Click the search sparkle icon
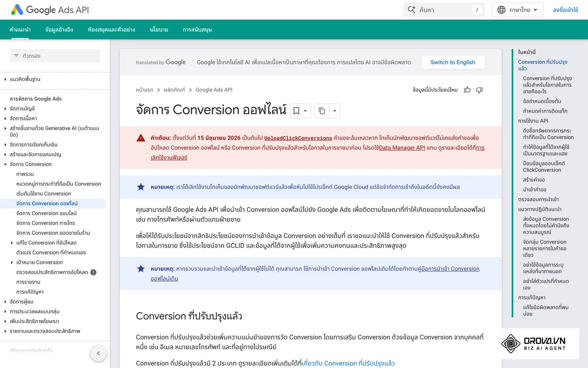588x368 pixels. 412,10
